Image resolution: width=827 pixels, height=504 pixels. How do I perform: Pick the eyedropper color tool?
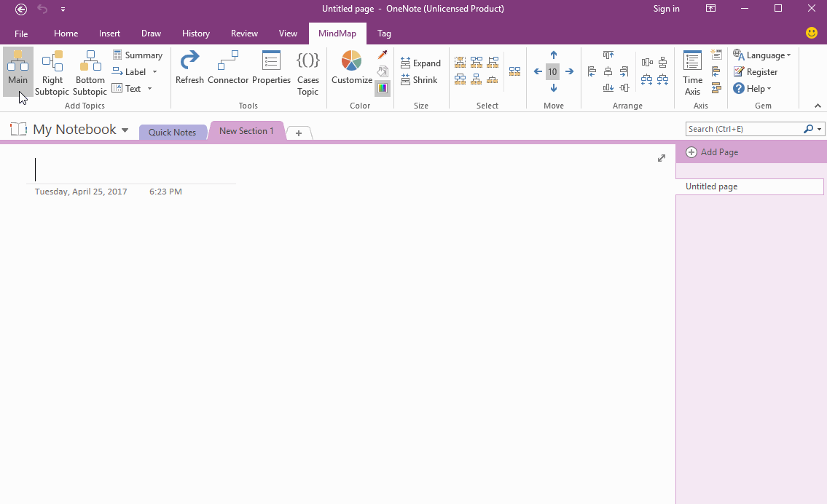383,55
